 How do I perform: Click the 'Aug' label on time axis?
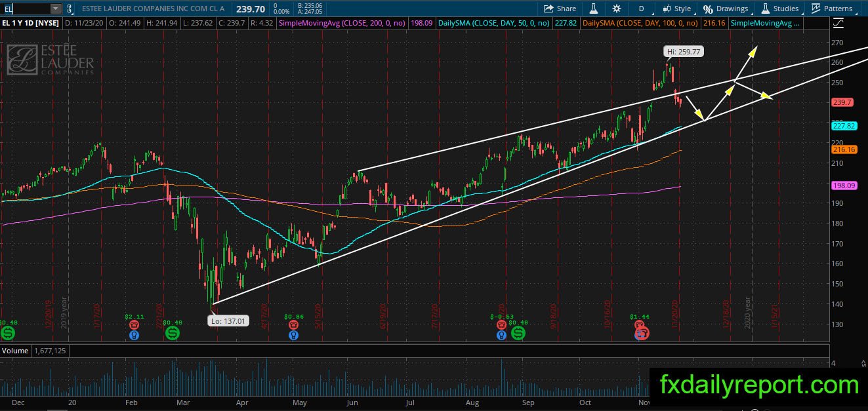472,403
